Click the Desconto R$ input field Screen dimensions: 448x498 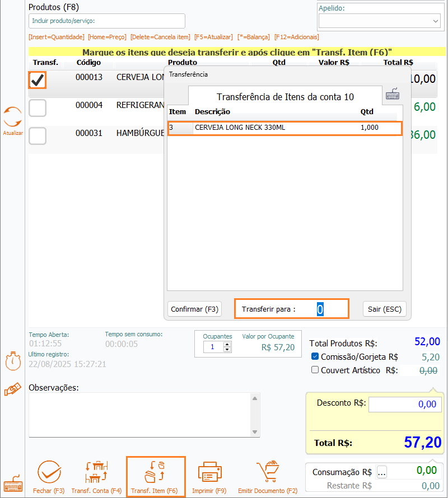(x=405, y=404)
